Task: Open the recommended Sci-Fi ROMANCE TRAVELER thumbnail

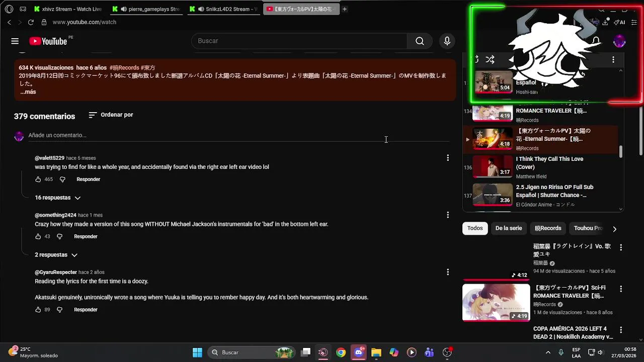Action: coord(496,303)
